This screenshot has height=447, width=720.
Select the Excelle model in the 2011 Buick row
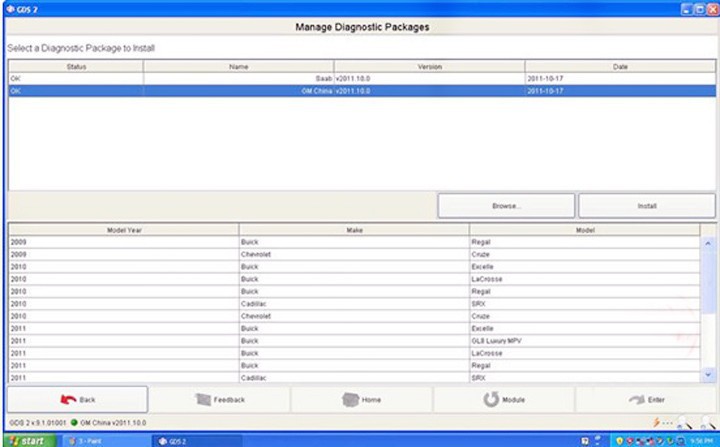click(585, 329)
